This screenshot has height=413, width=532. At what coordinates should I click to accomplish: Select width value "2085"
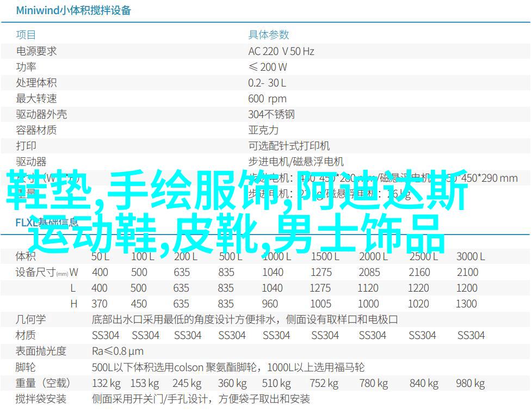pos(369,272)
